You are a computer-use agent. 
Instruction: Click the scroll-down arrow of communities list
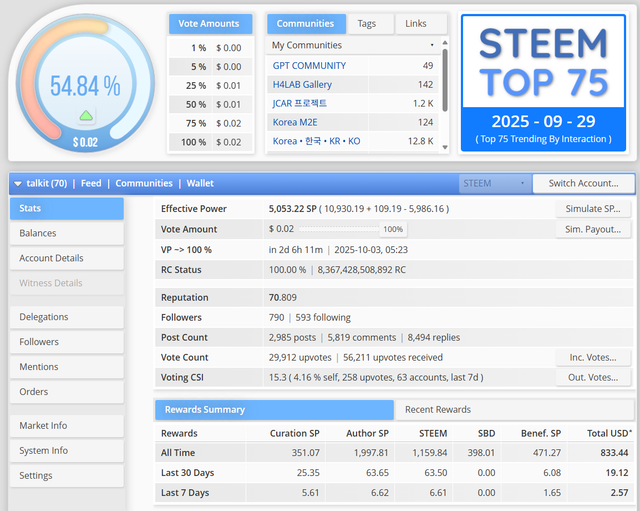(x=445, y=147)
